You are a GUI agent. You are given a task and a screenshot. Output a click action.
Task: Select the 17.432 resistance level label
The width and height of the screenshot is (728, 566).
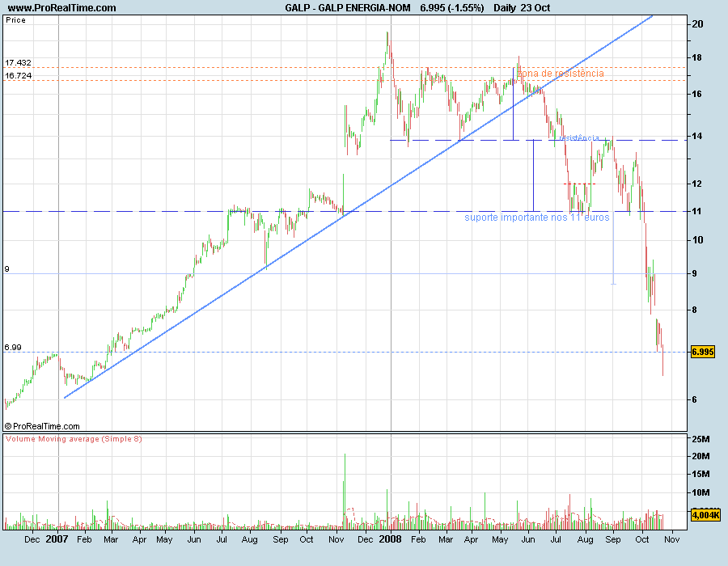[18, 62]
